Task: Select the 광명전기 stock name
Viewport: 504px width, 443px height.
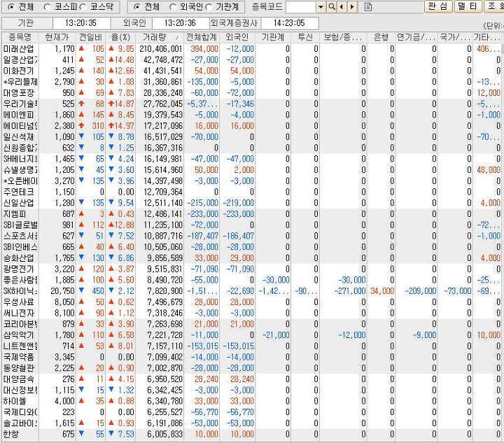Action: 19,269
